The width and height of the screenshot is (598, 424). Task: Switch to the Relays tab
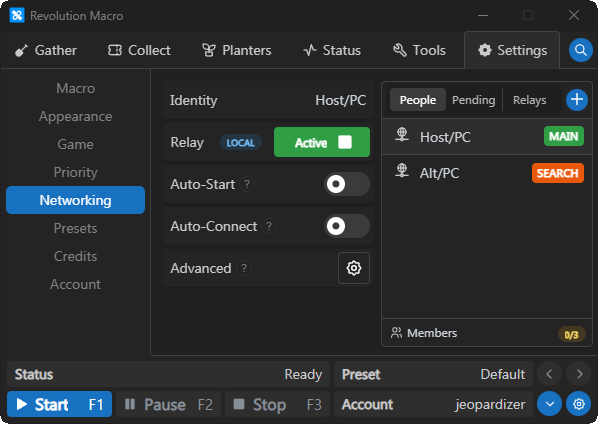click(529, 100)
